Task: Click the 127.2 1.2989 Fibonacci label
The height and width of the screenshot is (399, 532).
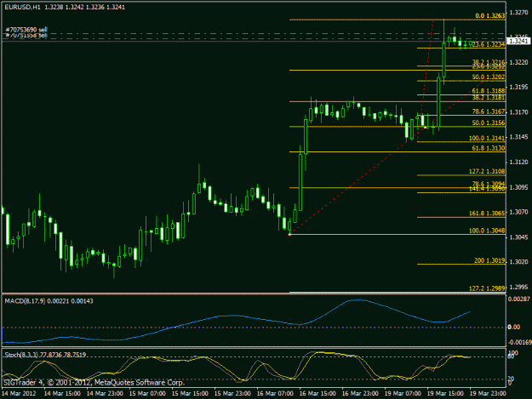Action: (x=487, y=288)
